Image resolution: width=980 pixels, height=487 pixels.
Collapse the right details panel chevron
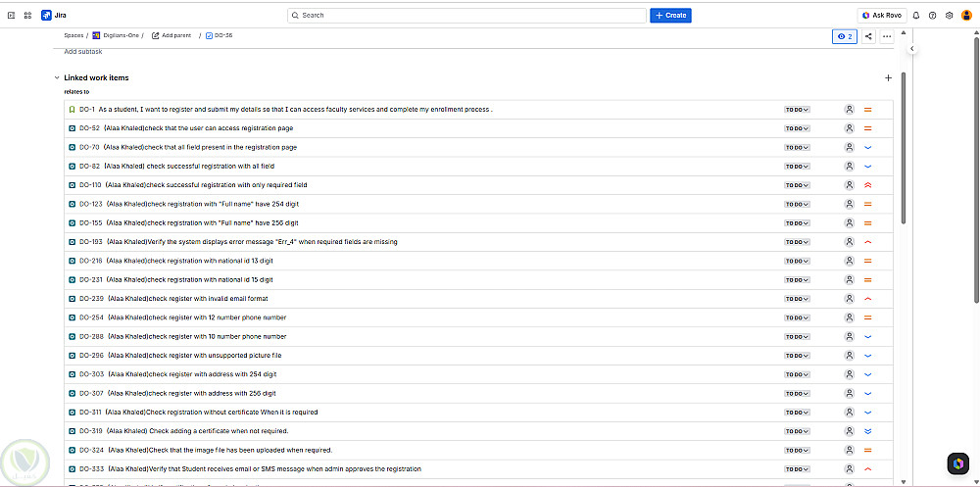pos(911,49)
